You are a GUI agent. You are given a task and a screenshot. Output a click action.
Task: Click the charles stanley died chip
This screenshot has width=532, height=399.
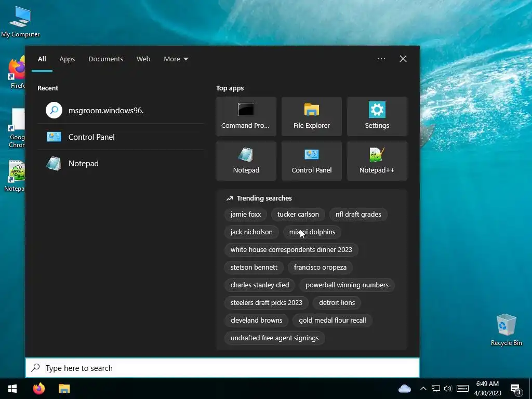tap(260, 285)
